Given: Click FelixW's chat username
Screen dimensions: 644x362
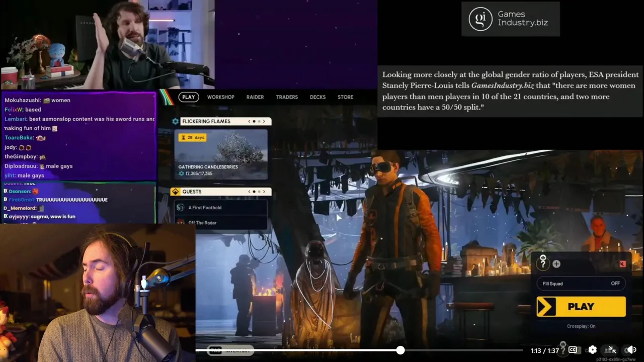Looking at the screenshot, I should [x=13, y=110].
